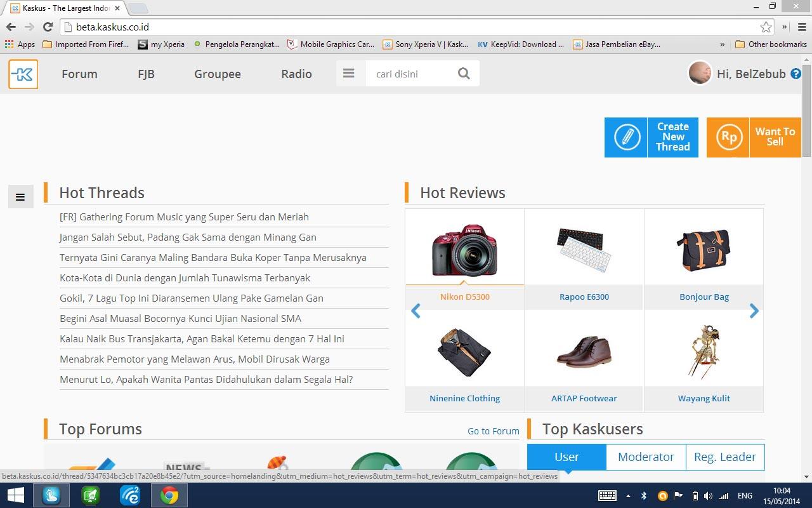812x508 pixels.
Task: Open the Forum menu
Action: (79, 74)
